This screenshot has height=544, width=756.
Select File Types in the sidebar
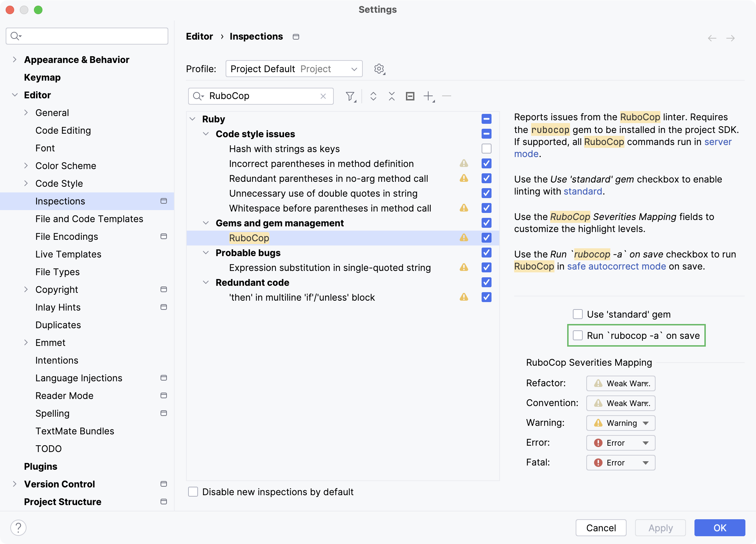pos(58,272)
